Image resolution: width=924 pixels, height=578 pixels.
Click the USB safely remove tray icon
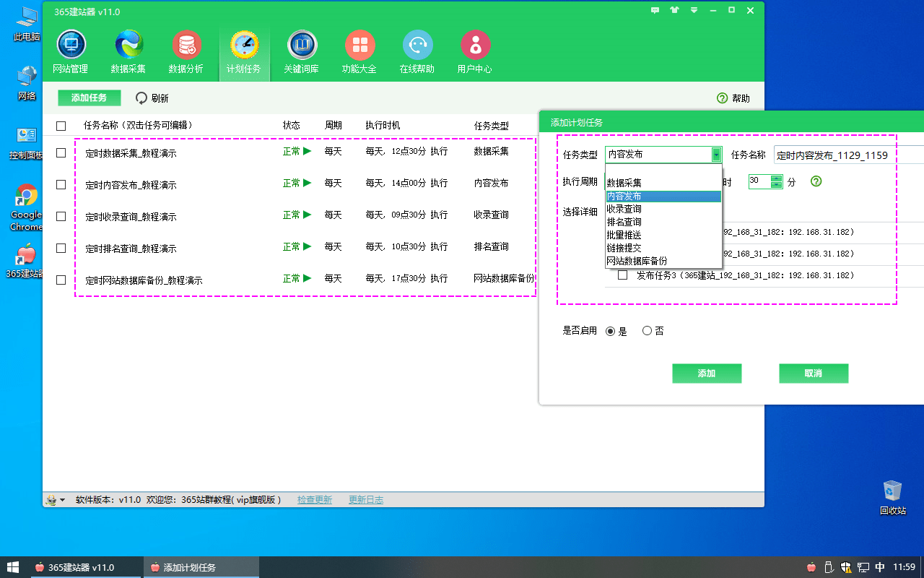point(829,567)
